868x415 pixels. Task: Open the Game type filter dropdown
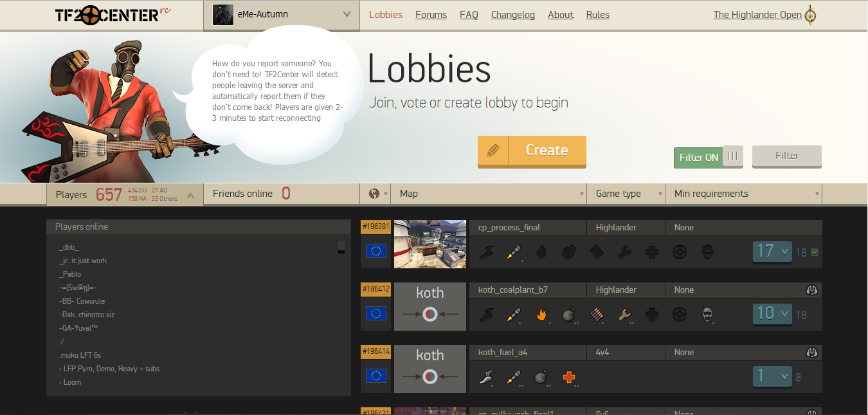click(x=626, y=194)
